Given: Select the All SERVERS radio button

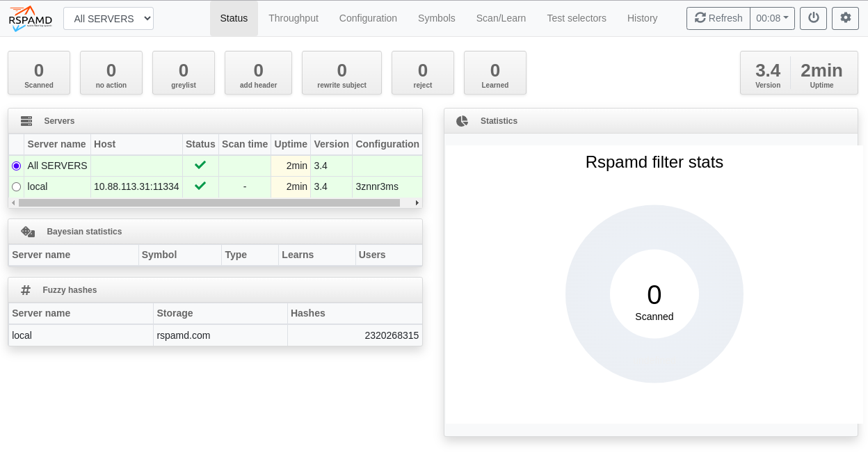Looking at the screenshot, I should click(17, 166).
